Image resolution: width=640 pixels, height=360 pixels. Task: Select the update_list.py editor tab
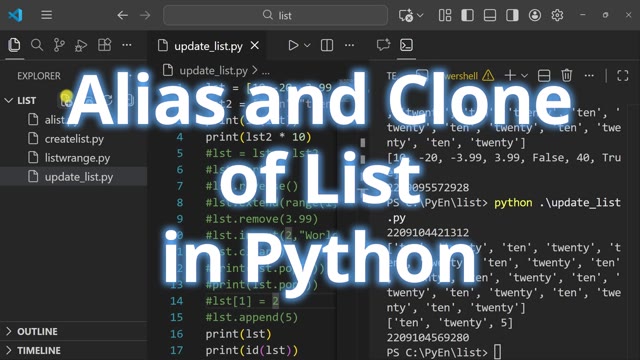tap(208, 46)
